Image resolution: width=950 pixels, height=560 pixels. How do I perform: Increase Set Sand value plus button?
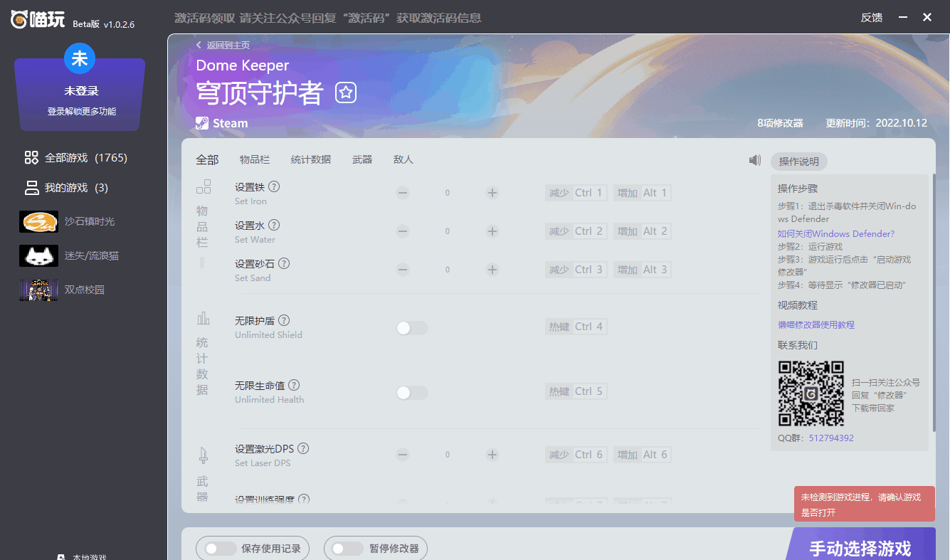(x=492, y=270)
